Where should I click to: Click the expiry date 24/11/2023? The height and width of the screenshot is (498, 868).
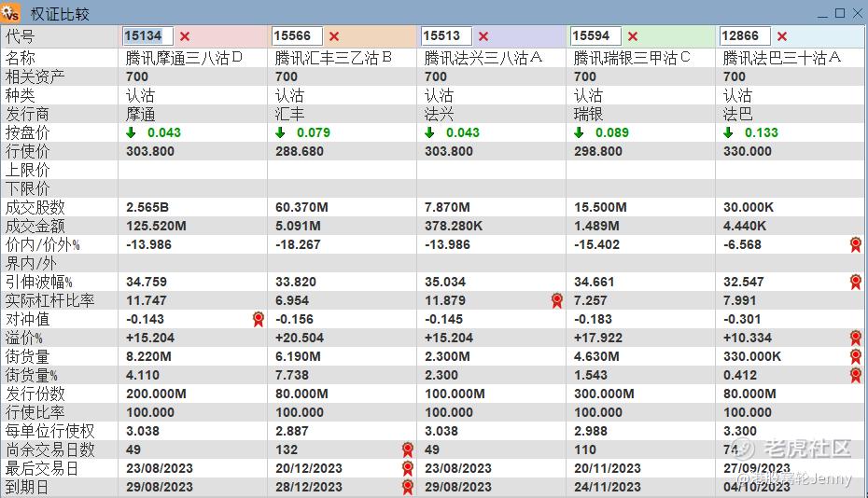point(608,488)
